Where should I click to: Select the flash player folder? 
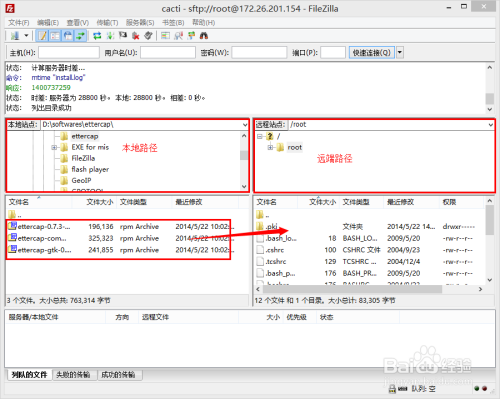[x=90, y=169]
